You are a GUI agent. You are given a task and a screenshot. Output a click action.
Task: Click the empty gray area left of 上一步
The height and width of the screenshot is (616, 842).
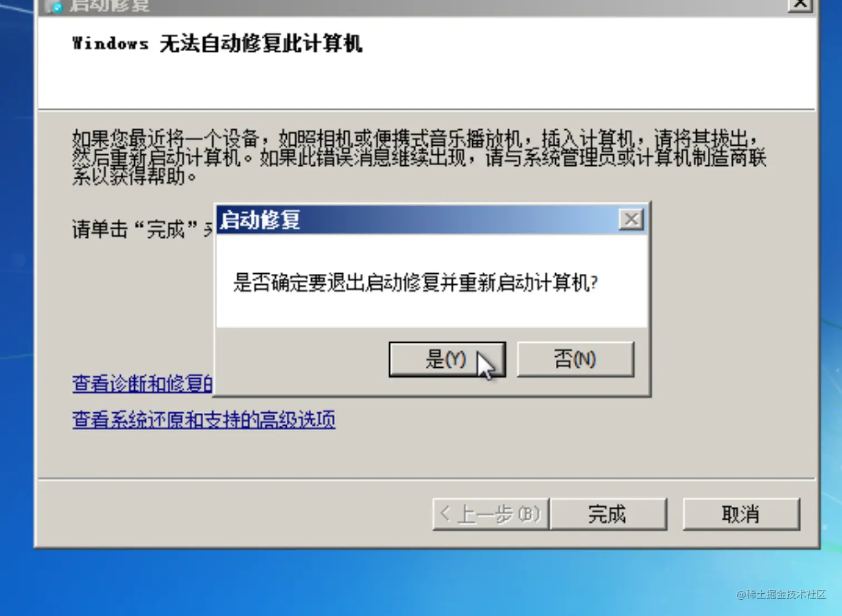click(x=234, y=513)
